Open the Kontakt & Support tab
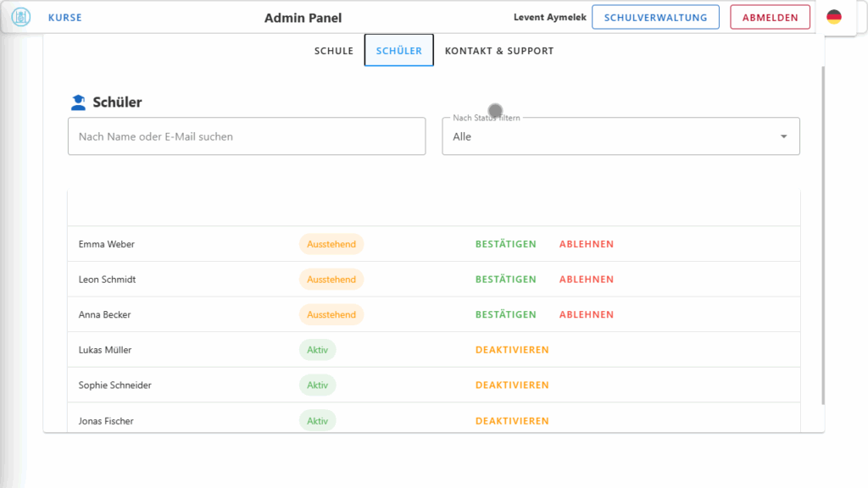The height and width of the screenshot is (488, 868). tap(499, 51)
